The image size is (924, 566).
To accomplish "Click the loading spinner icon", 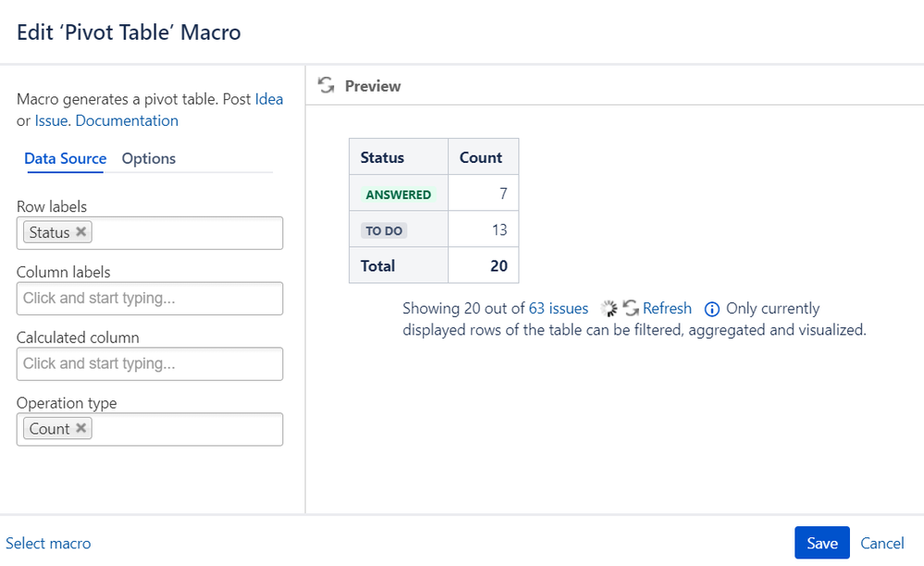I will [608, 309].
